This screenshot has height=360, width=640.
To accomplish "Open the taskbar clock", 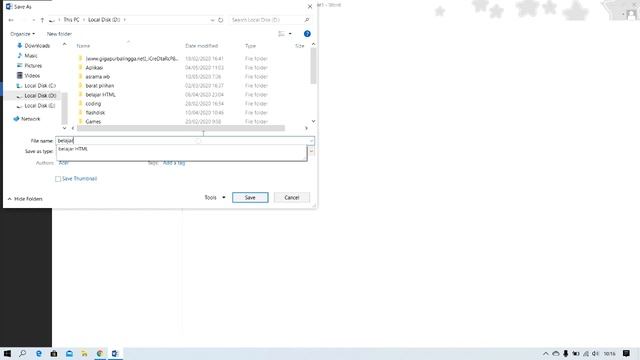I will click(609, 353).
